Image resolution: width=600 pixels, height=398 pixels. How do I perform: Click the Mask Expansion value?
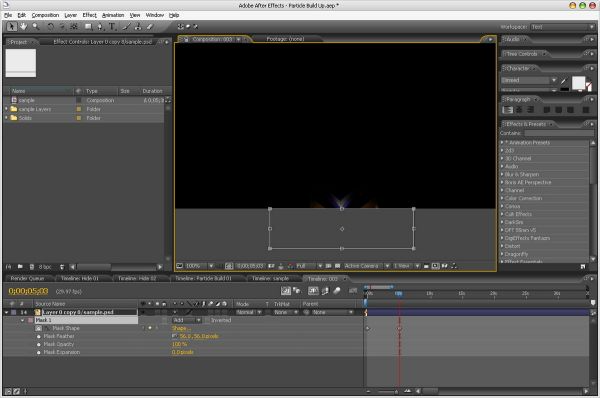coord(183,352)
